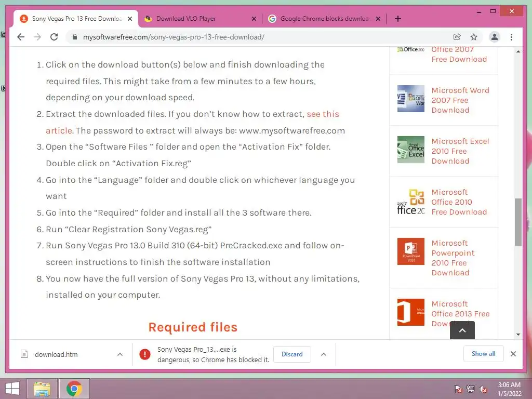
Task: Click the address bar URL
Action: pyautogui.click(x=174, y=37)
